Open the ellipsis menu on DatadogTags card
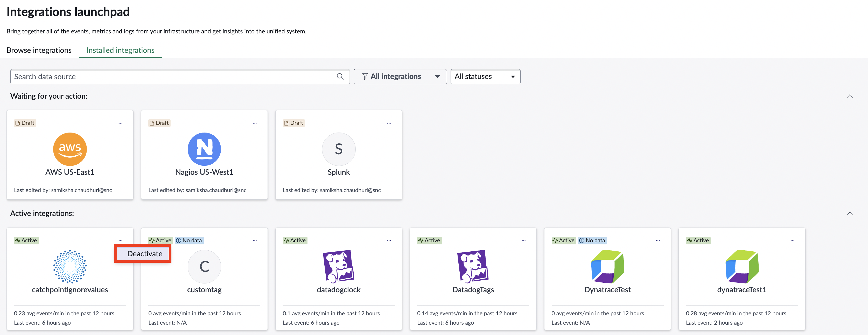The height and width of the screenshot is (335, 868). [524, 241]
